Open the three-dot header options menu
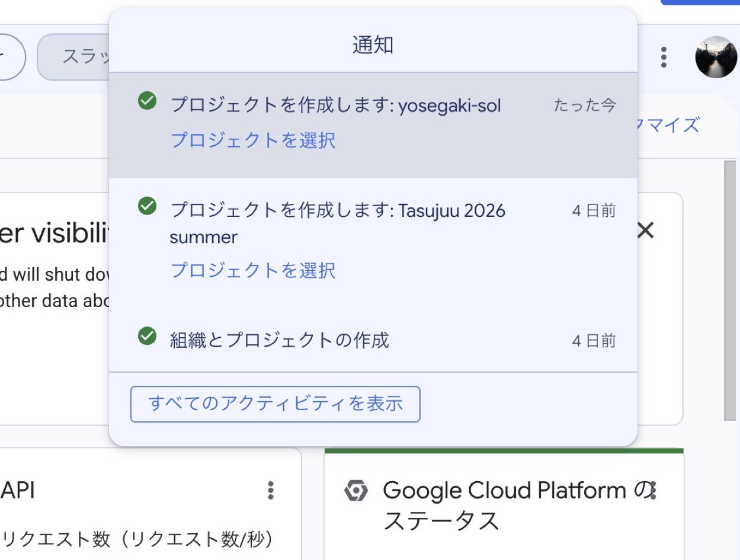This screenshot has height=560, width=740. pos(664,57)
